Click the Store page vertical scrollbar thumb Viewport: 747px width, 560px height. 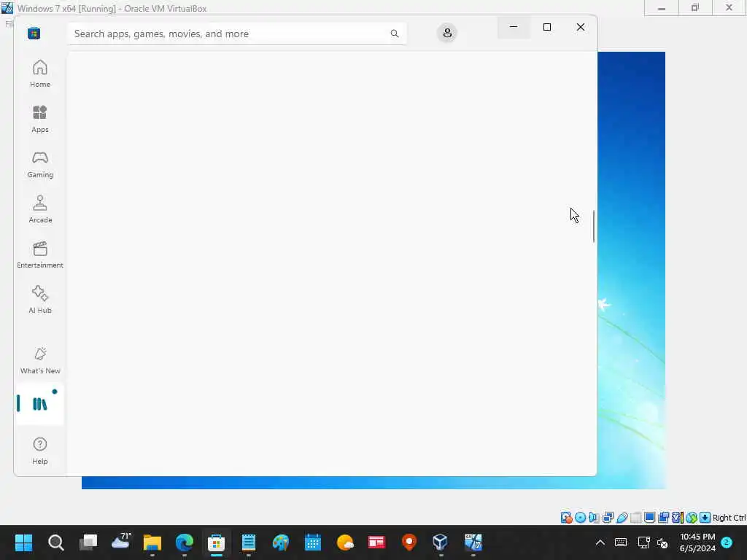[x=594, y=226]
